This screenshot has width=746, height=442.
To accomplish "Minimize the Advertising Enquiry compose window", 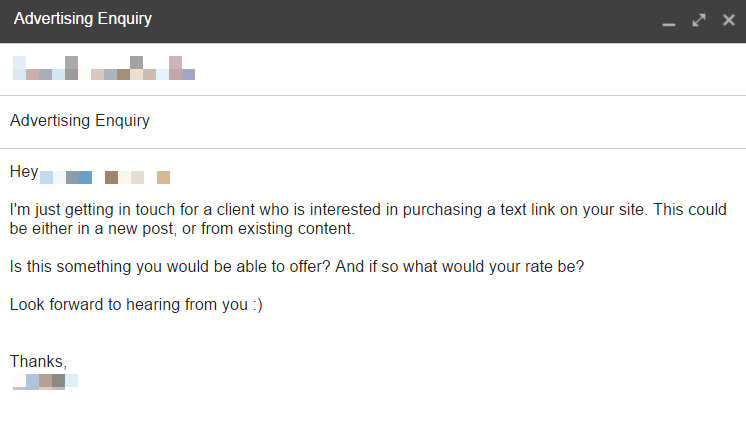I will point(668,21).
